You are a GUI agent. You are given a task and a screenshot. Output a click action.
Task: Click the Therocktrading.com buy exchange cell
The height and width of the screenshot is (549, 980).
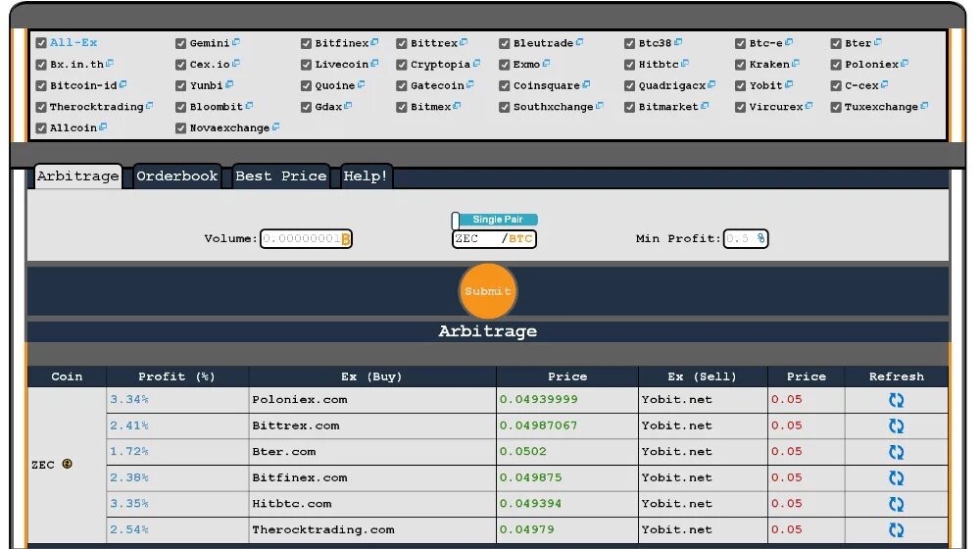[371, 529]
